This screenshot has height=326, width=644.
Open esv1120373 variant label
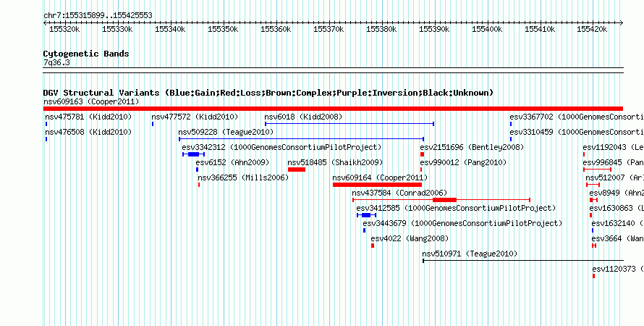click(618, 269)
